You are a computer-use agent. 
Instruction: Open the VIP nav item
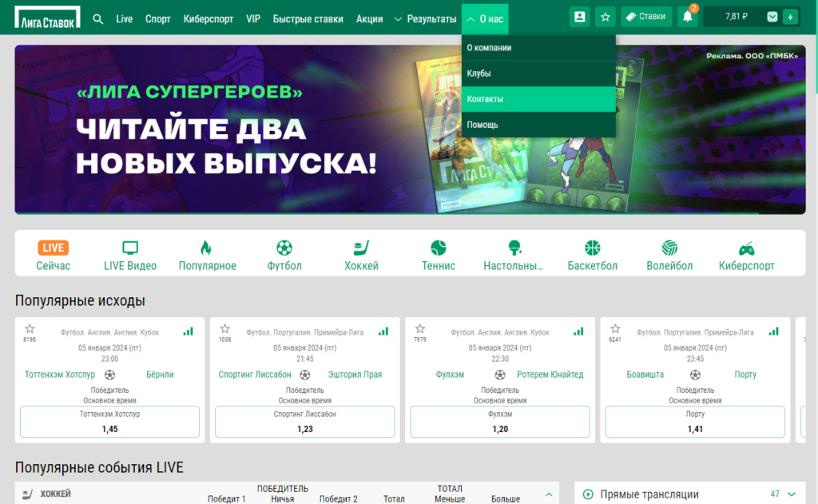coord(253,19)
